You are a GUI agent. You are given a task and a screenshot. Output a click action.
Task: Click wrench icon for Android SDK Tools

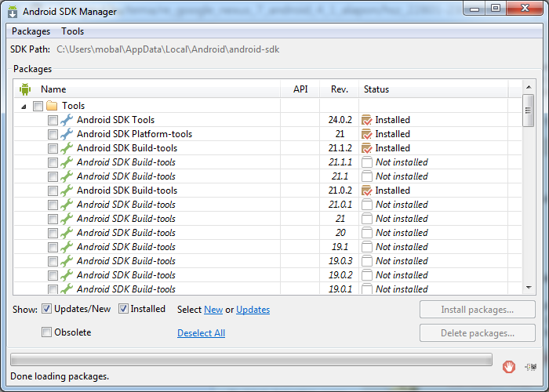[x=67, y=120]
